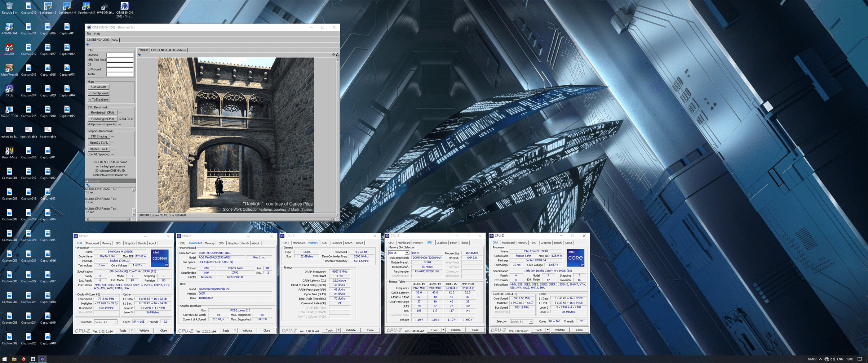Show hidden tray icons chevron
868x363 pixels.
tap(820, 359)
